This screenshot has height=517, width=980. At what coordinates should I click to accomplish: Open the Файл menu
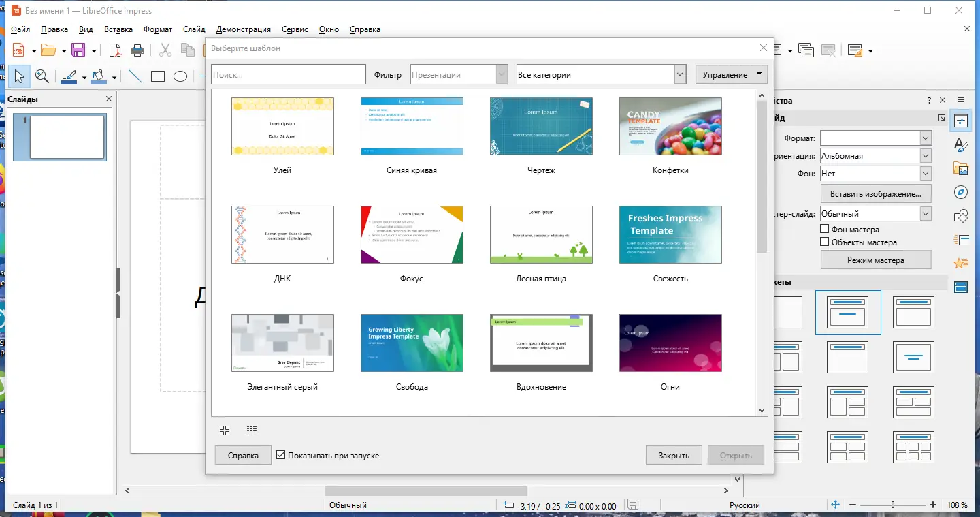(20, 29)
